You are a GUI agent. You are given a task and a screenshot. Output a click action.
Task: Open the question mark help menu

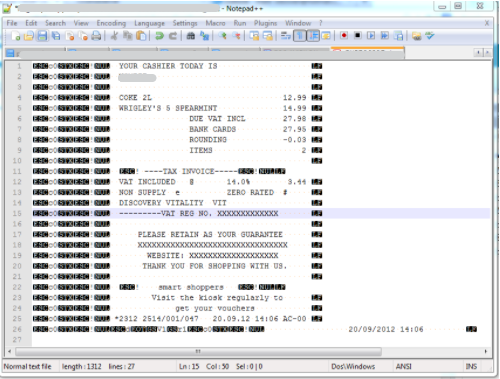(x=321, y=23)
